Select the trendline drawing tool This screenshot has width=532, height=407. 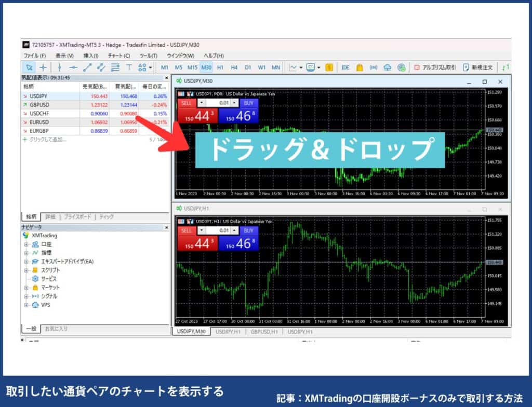(x=87, y=67)
